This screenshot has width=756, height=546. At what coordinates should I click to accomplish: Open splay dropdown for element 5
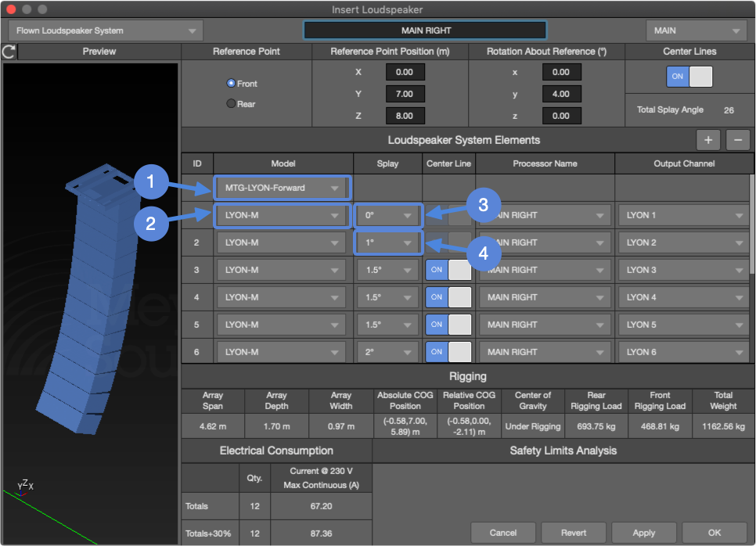click(388, 325)
